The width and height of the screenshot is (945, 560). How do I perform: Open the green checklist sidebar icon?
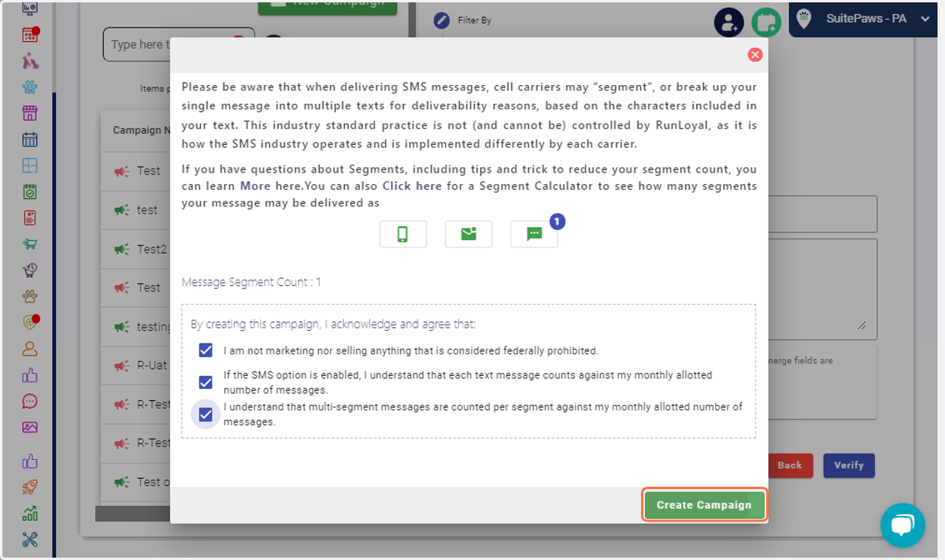(x=30, y=191)
